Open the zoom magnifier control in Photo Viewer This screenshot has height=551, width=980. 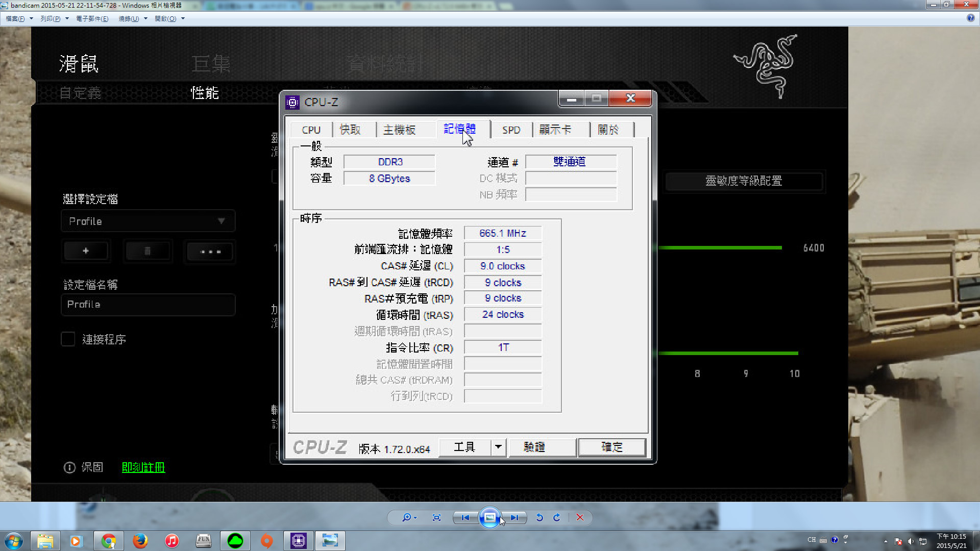(x=409, y=517)
